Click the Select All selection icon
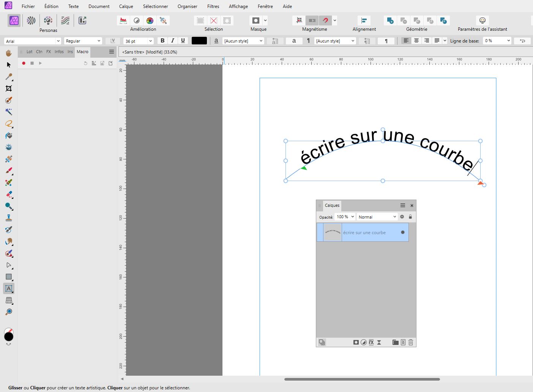Viewport: 533px width, 392px height. 200,20
